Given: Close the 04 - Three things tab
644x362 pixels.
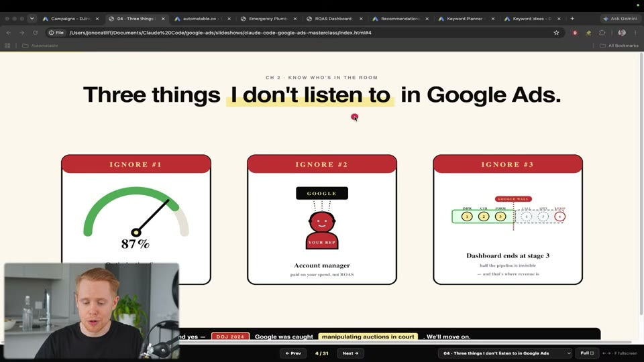Looking at the screenshot, I should tap(163, 19).
